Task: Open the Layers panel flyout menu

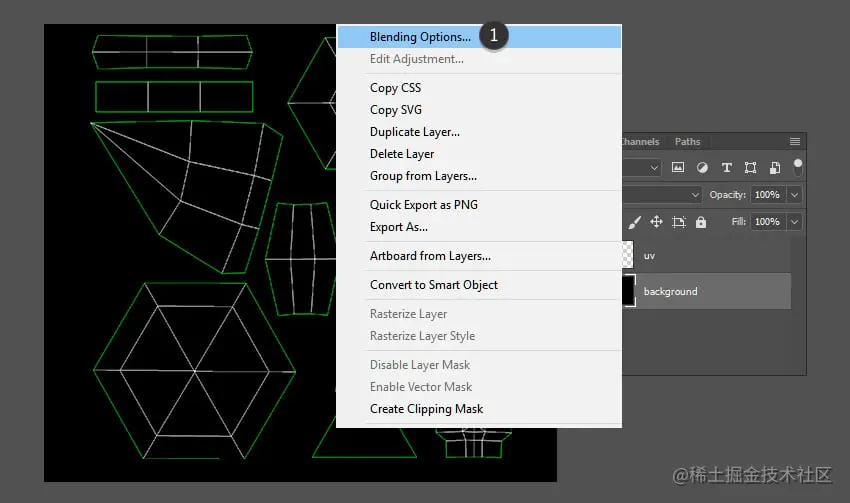Action: tap(795, 141)
